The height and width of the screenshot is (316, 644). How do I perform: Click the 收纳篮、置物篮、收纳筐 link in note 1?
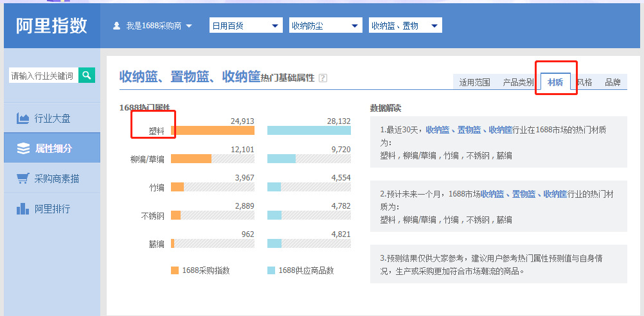[x=469, y=130]
